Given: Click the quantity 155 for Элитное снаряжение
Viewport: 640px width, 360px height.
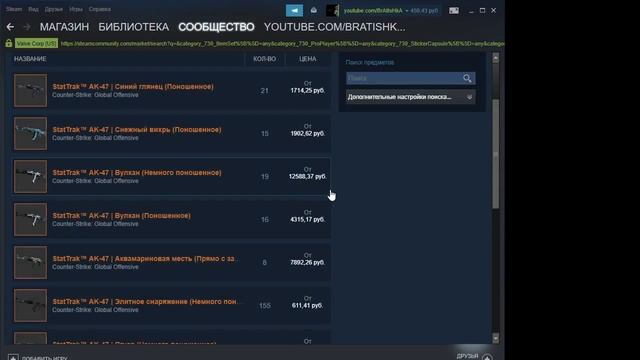Looking at the screenshot, I should click(264, 305).
